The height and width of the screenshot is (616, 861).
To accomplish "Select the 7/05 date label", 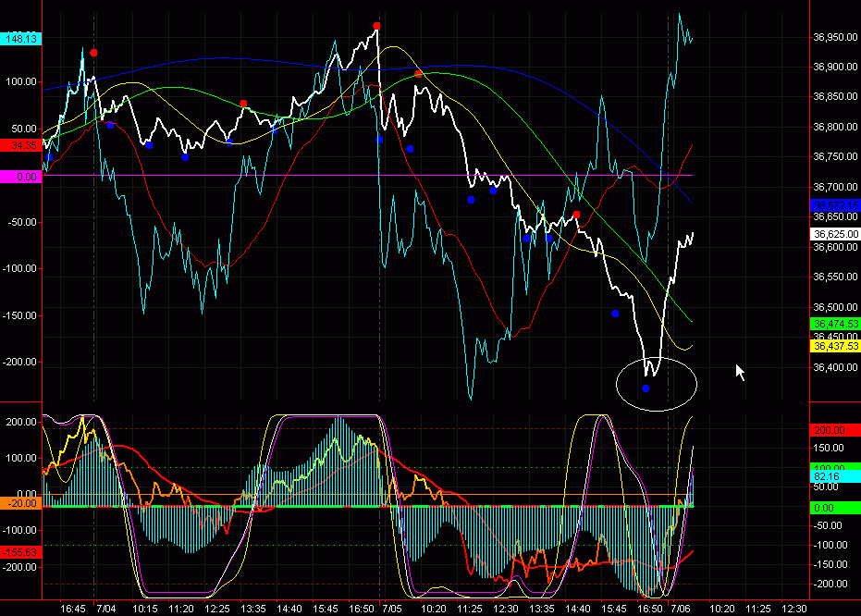I will coord(392,609).
